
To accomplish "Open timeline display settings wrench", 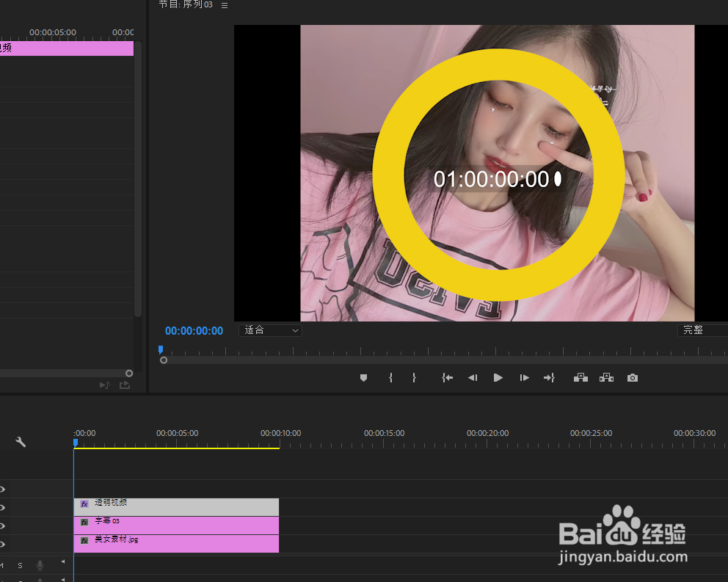I will pyautogui.click(x=21, y=442).
